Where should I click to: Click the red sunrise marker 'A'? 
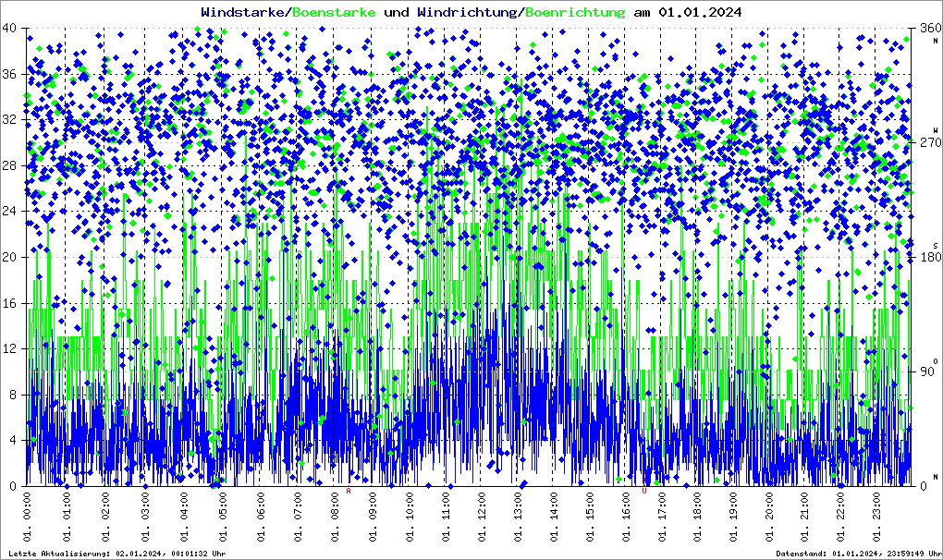349,491
